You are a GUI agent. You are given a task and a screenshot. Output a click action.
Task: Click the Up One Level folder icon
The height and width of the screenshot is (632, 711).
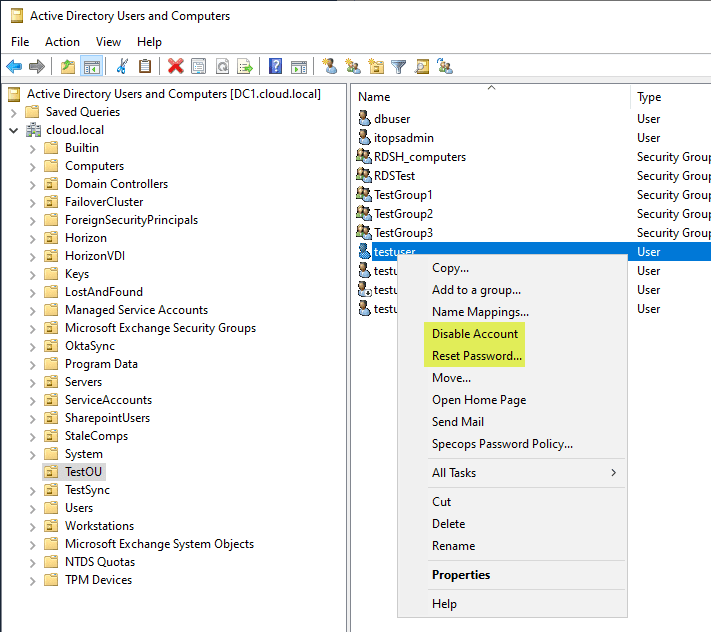[x=67, y=67]
